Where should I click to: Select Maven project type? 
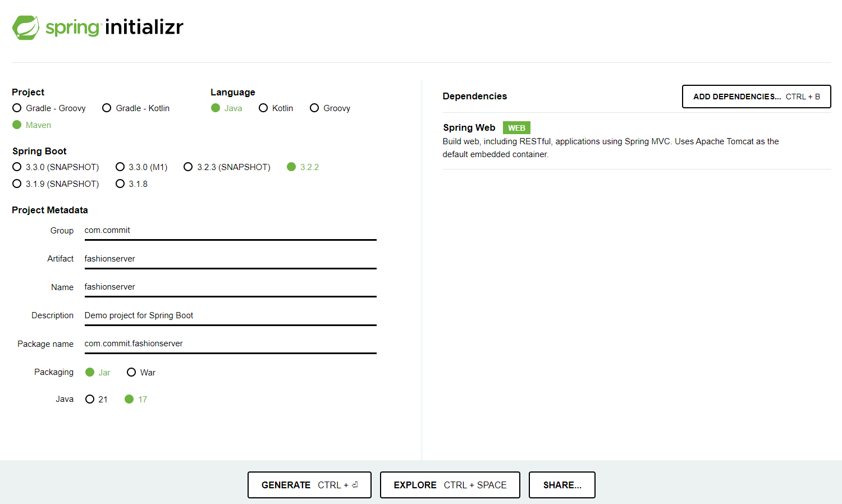click(31, 125)
